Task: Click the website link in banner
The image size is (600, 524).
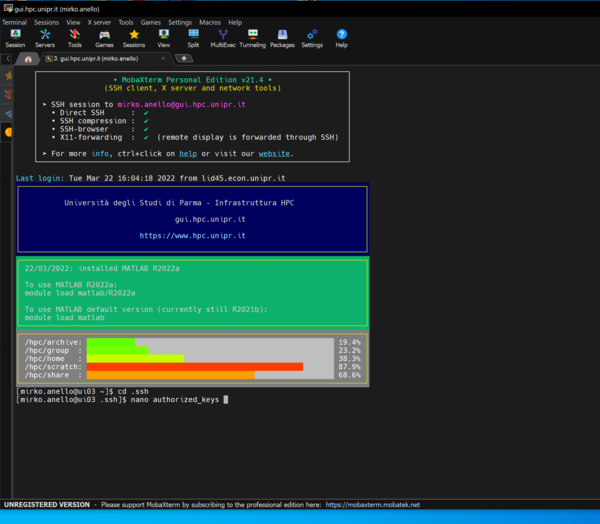Action: click(x=274, y=153)
